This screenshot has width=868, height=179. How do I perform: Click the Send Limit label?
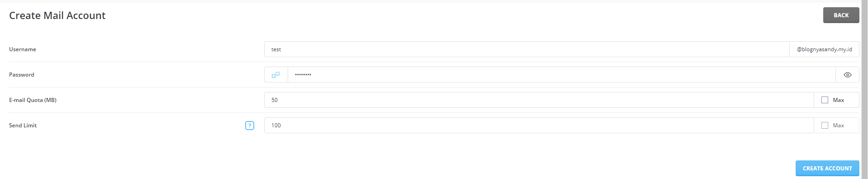(x=23, y=126)
